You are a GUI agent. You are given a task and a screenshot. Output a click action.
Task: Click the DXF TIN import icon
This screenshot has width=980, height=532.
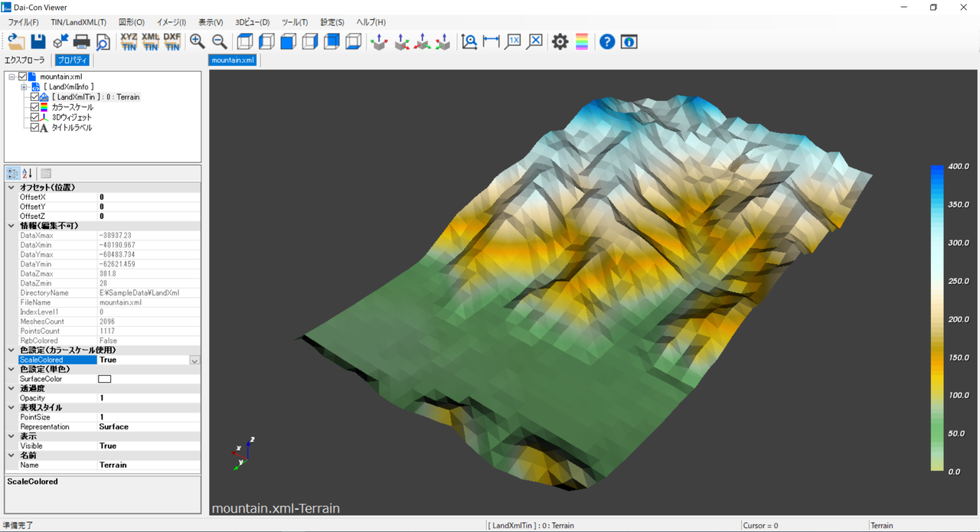pos(171,41)
